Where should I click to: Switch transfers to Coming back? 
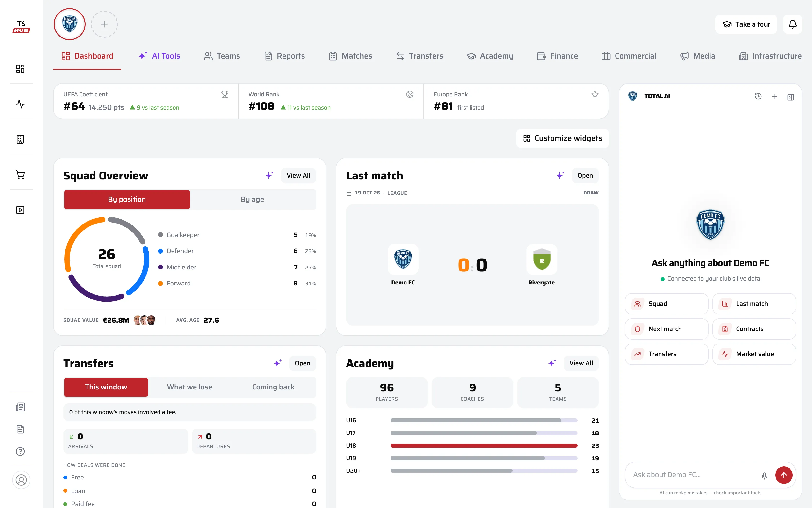tap(273, 387)
